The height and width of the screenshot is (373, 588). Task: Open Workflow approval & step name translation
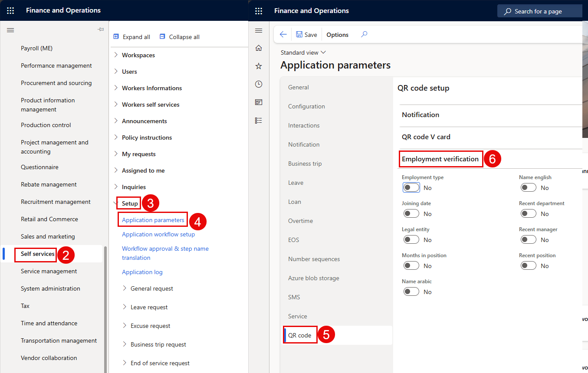tap(165, 253)
